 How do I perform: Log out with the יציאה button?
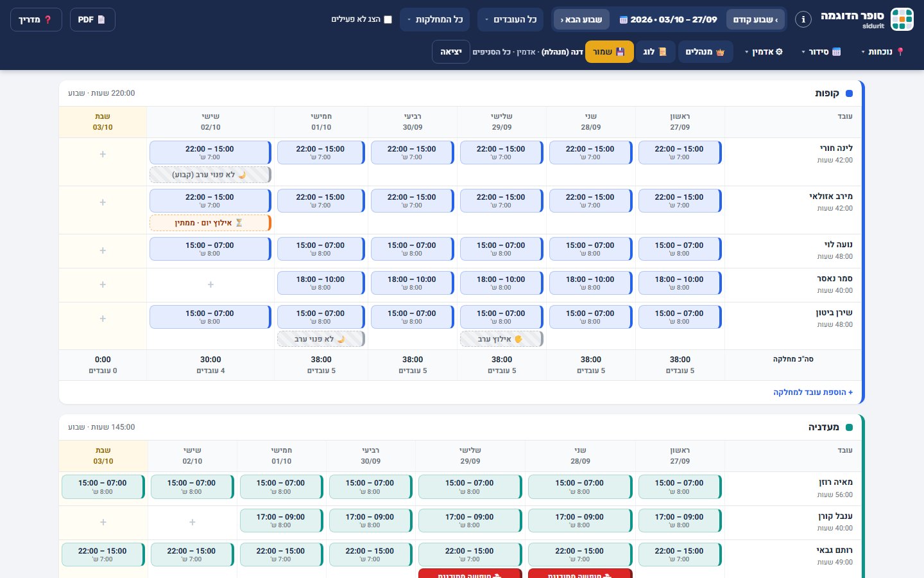451,51
